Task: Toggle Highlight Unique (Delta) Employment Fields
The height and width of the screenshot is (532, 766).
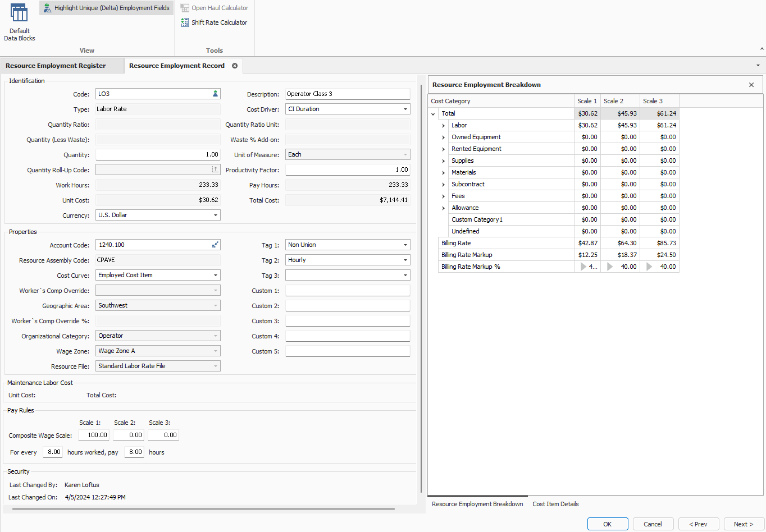Action: pos(107,8)
